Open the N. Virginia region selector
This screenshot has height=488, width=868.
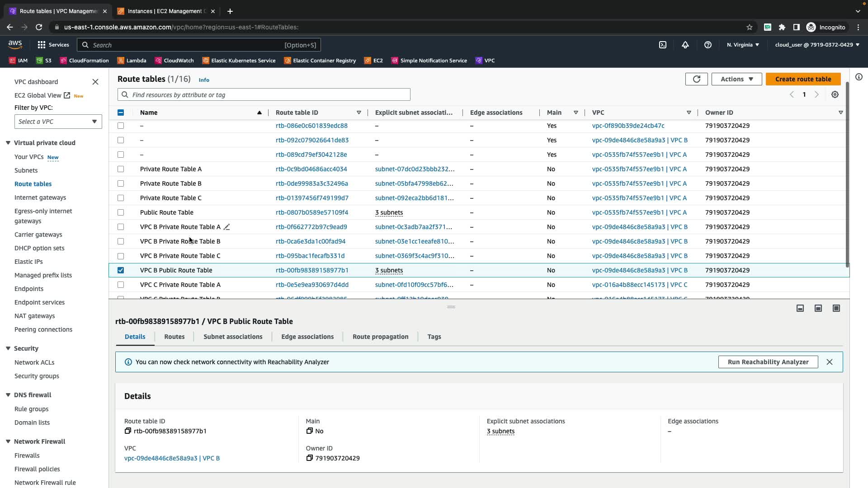point(742,45)
